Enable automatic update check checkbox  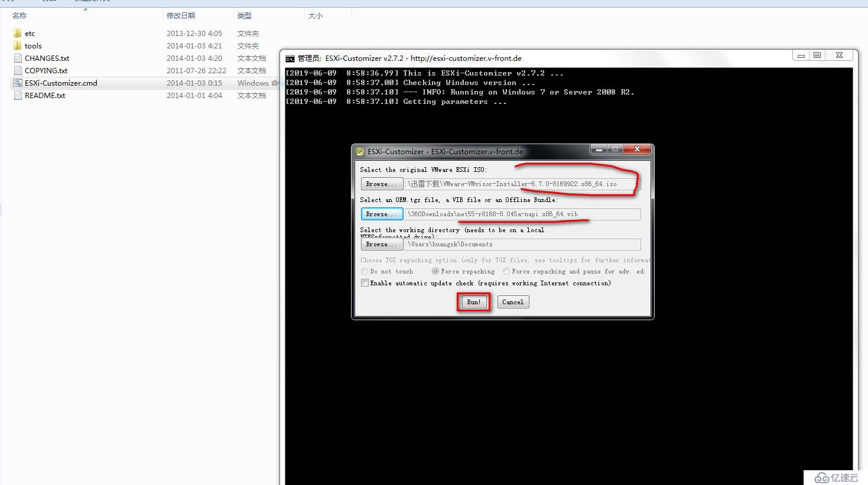(365, 283)
